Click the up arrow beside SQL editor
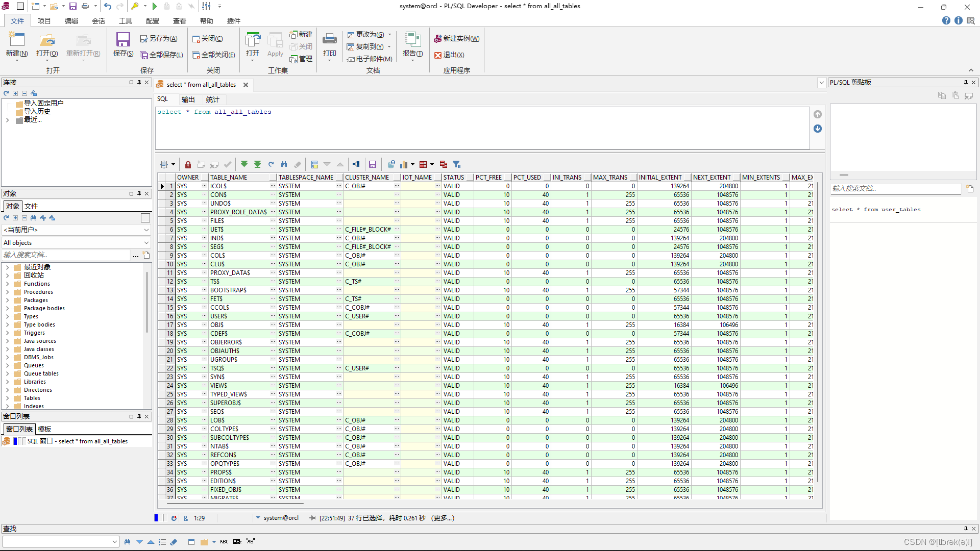Viewport: 980px width, 551px height. click(x=818, y=114)
